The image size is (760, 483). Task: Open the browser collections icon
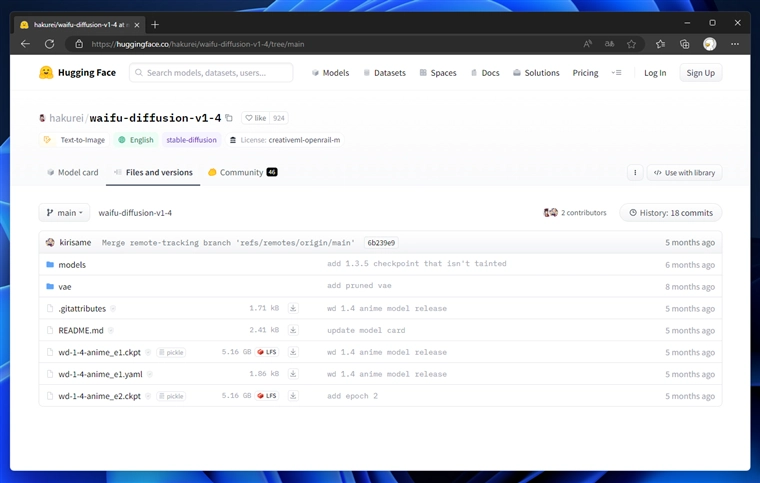684,44
